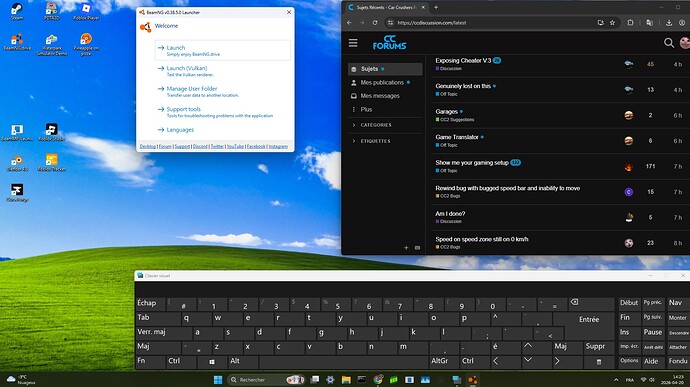Viewport: 690px width, 387px height.
Task: Open the Instagram link in BeamNG launcher
Action: pyautogui.click(x=278, y=146)
